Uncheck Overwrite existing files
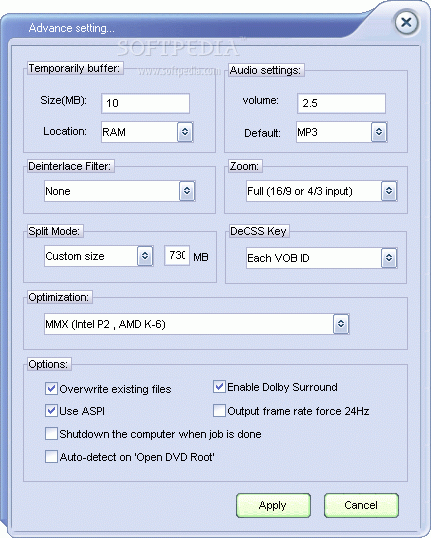 (x=51, y=389)
